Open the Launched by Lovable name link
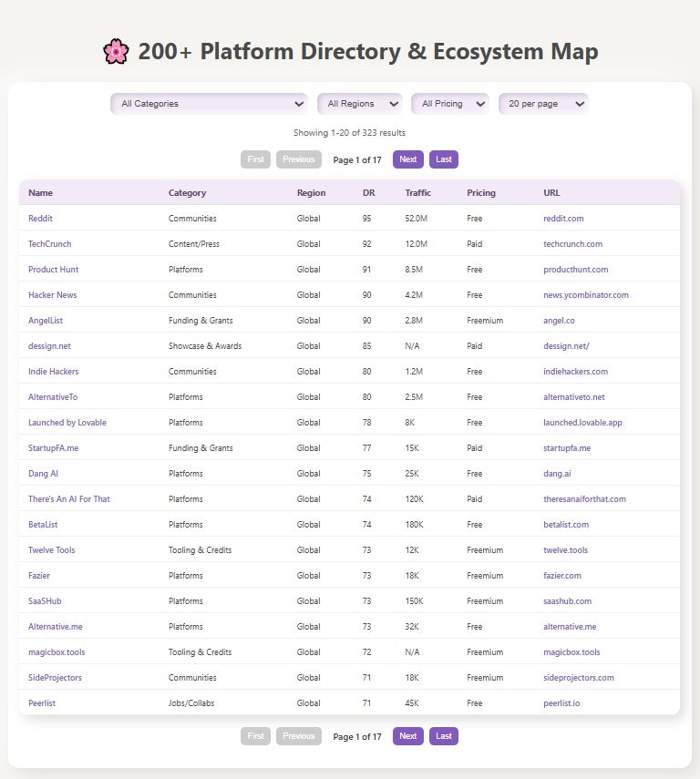Viewport: 700px width, 779px height. pyautogui.click(x=67, y=423)
